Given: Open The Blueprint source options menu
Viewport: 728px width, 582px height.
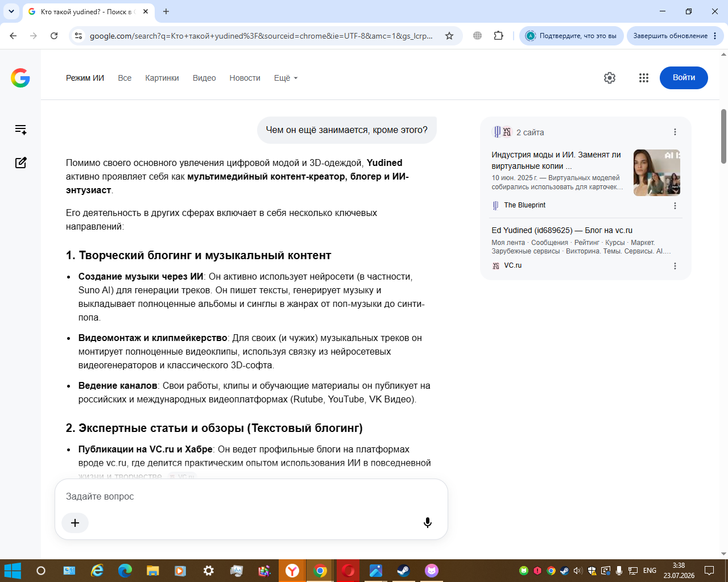Looking at the screenshot, I should 675,206.
